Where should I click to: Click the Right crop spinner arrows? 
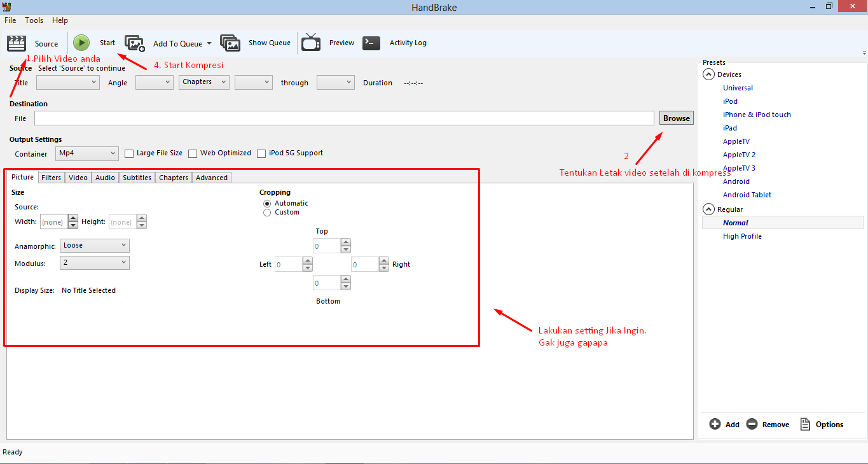pos(383,264)
